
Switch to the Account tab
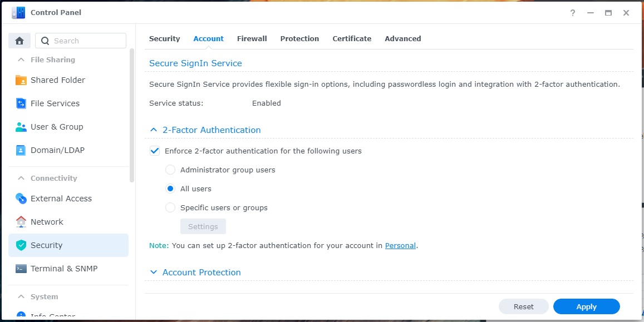point(209,38)
